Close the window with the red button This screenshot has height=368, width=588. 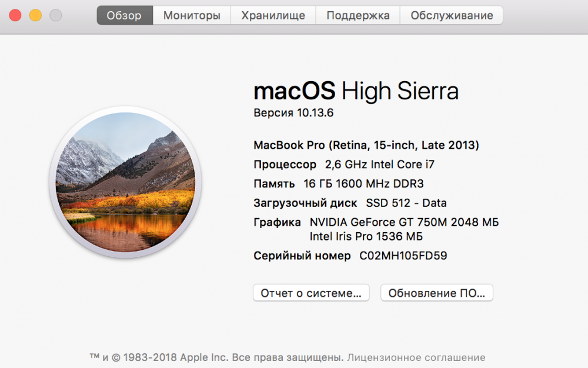15,15
